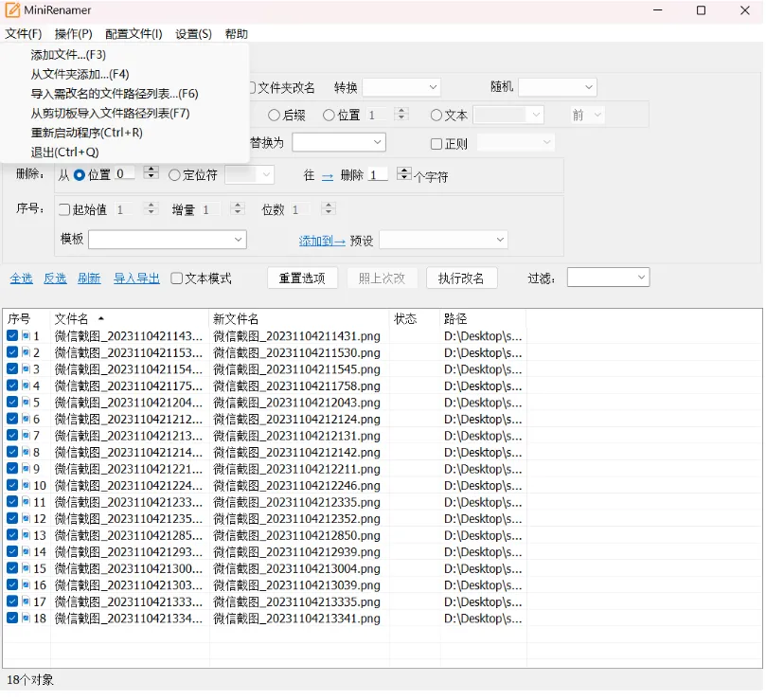
Task: Open the 帮助 menu
Action: tap(237, 34)
